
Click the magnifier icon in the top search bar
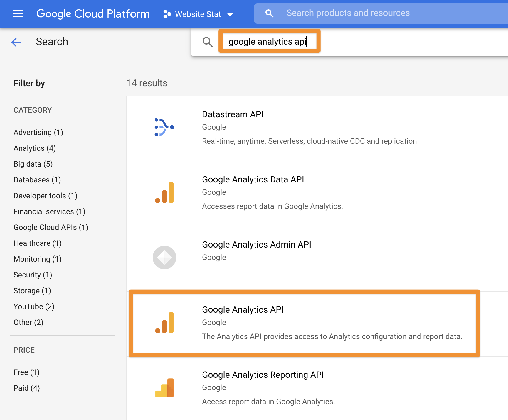pyautogui.click(x=269, y=13)
